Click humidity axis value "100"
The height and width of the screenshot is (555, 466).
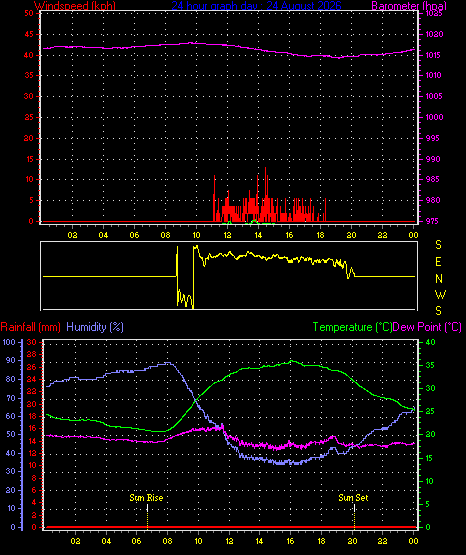coord(9,342)
